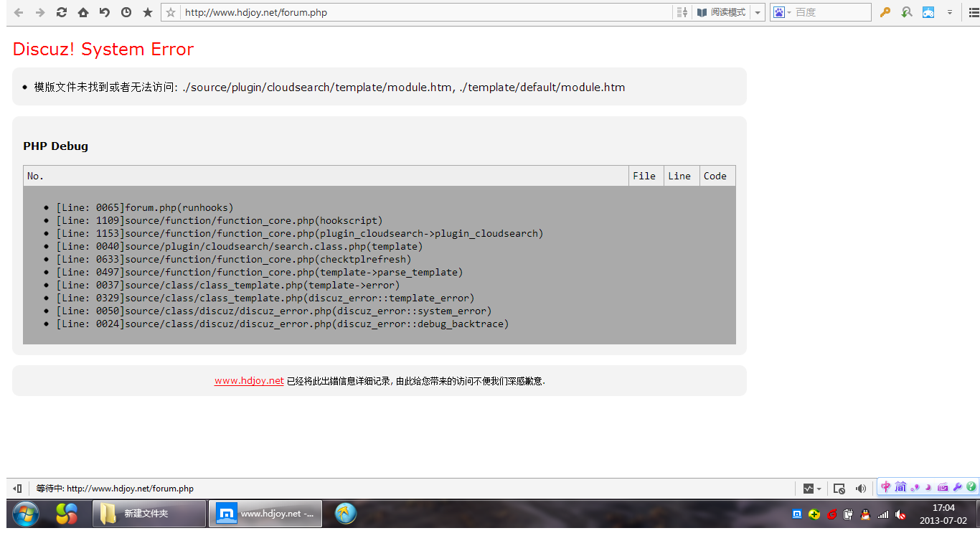Click the search.class.php(template) trace line

(240, 246)
